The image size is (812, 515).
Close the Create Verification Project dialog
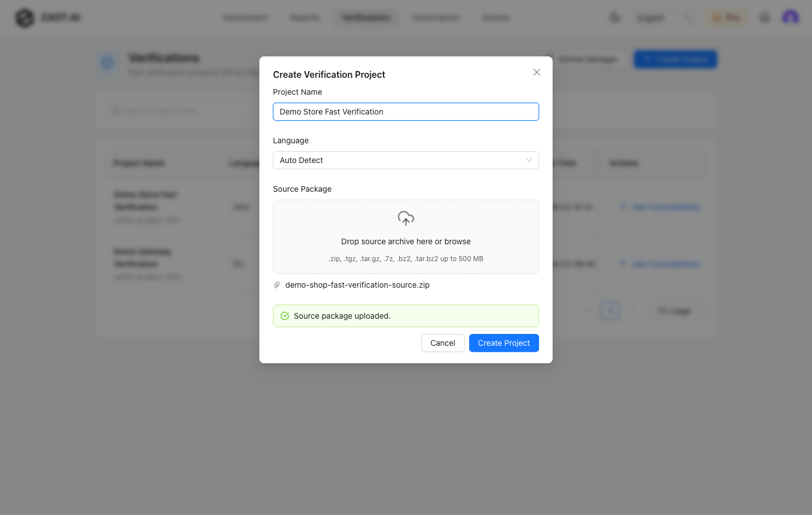tap(537, 72)
